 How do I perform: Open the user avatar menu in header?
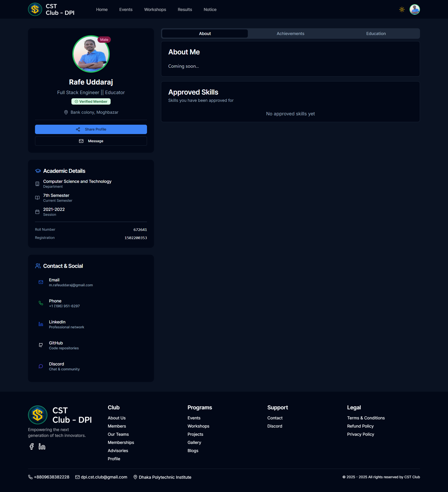[414, 10]
